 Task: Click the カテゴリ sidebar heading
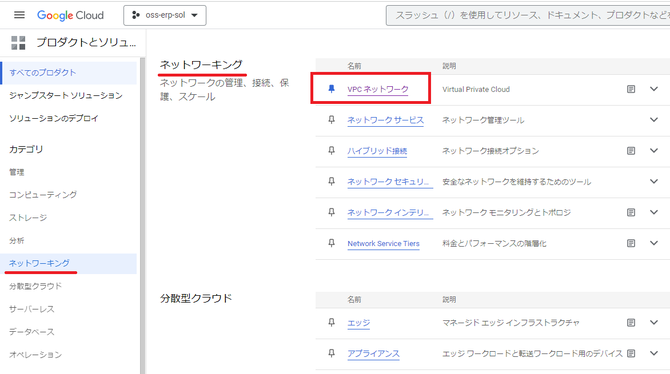pyautogui.click(x=26, y=149)
